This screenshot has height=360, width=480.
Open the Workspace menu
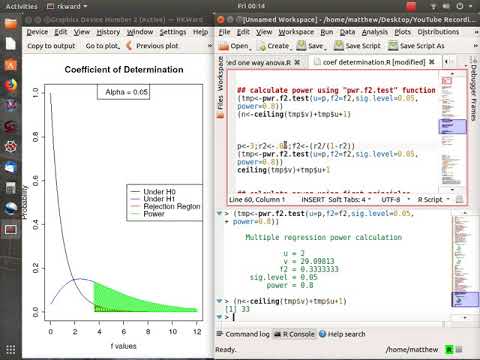pyautogui.click(x=296, y=32)
